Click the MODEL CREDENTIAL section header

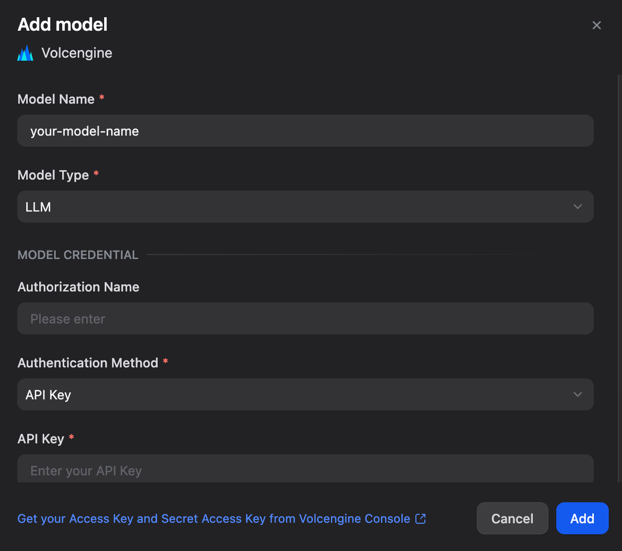78,255
